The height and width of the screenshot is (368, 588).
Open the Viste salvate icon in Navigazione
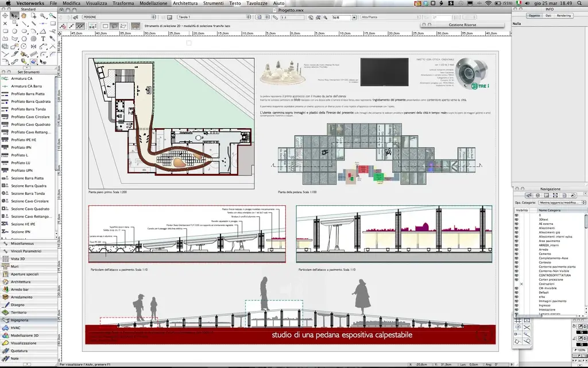click(x=564, y=195)
